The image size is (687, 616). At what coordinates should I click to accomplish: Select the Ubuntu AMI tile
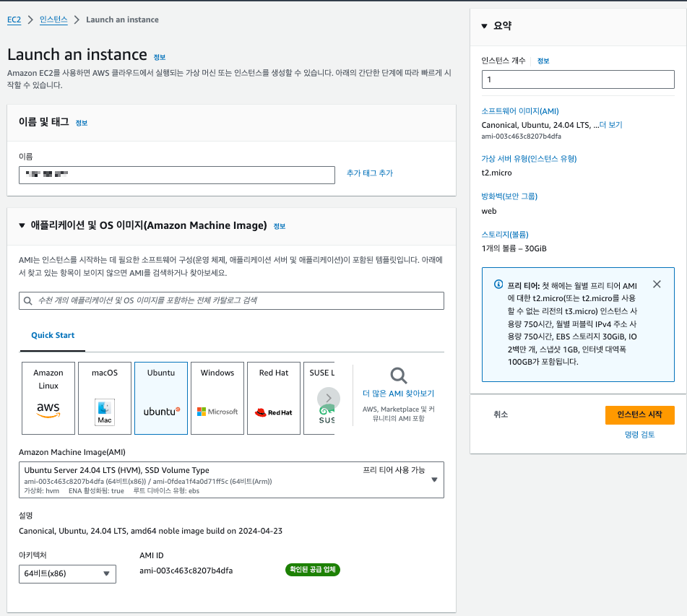(161, 398)
